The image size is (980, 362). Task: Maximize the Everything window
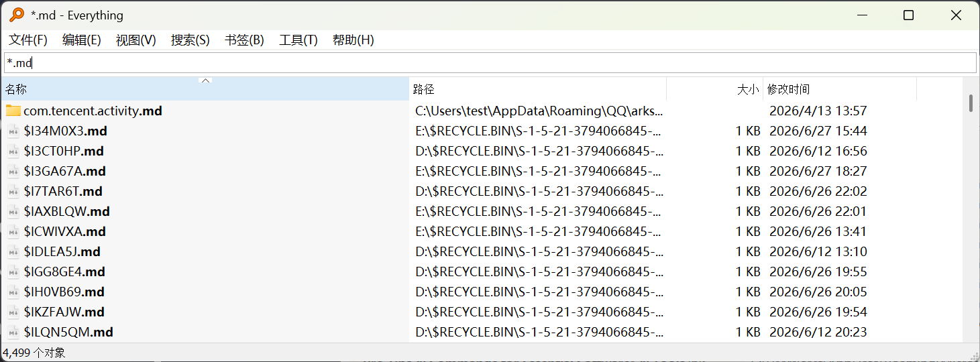coord(908,15)
